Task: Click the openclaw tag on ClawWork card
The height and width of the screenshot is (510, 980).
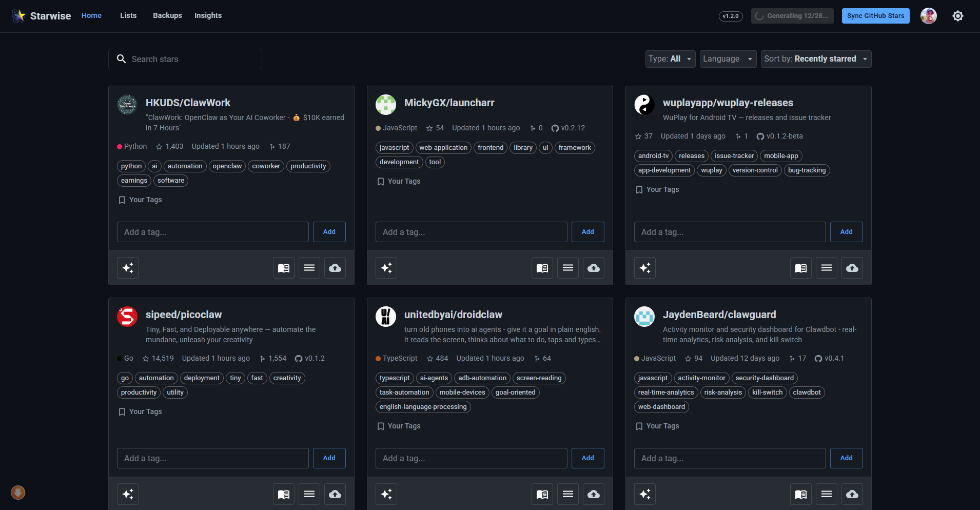Action: [227, 166]
